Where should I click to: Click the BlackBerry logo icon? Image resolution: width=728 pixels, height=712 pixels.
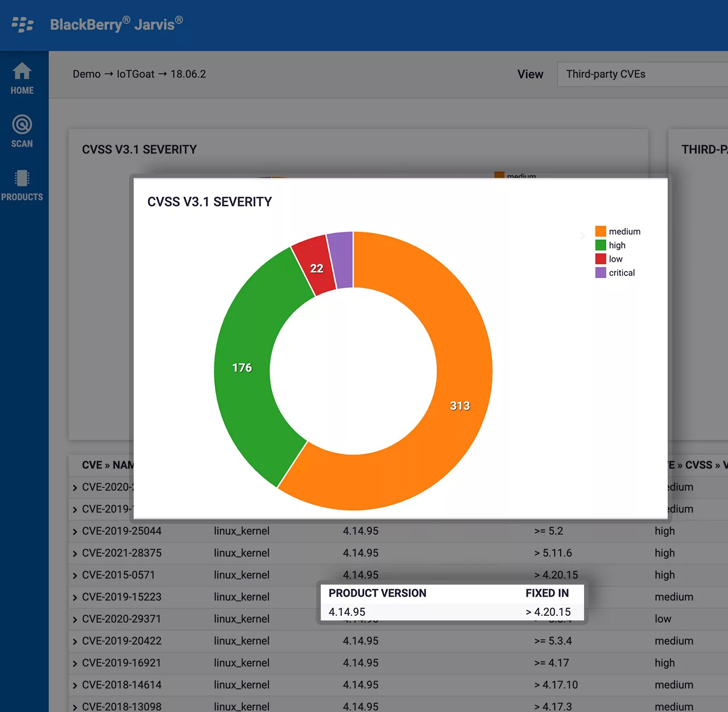[23, 24]
